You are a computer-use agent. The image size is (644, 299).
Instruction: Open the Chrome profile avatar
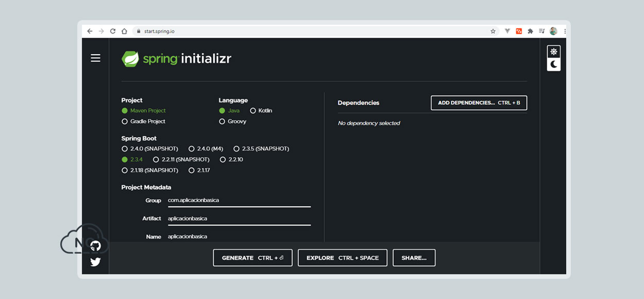553,31
